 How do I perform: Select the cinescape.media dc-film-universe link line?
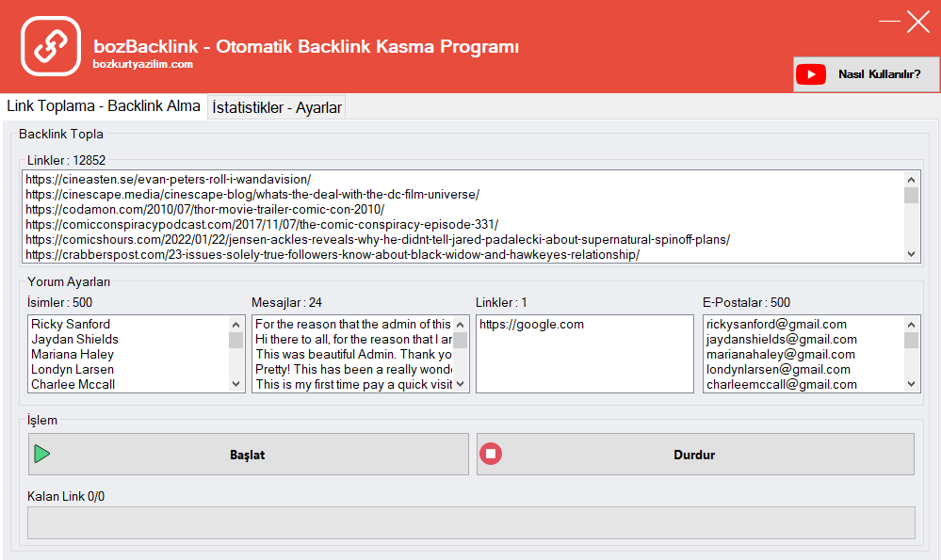coord(252,194)
